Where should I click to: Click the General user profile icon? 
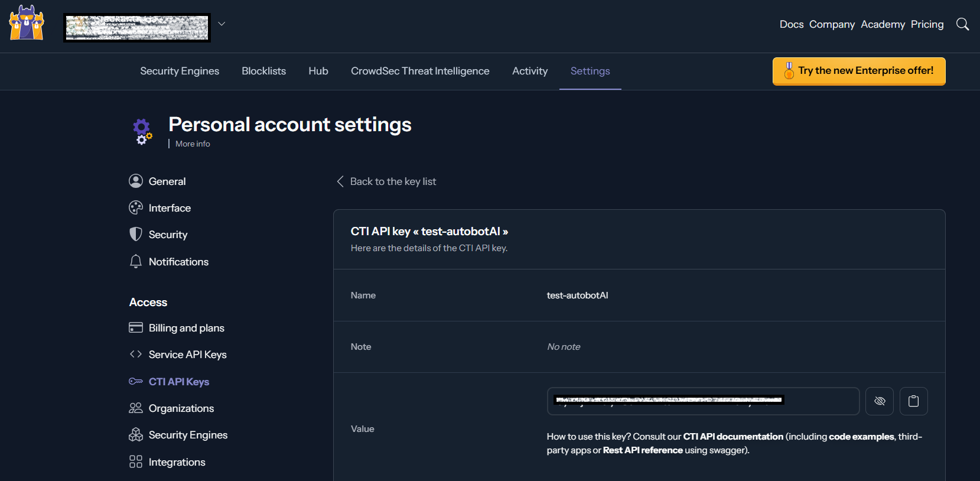[136, 181]
